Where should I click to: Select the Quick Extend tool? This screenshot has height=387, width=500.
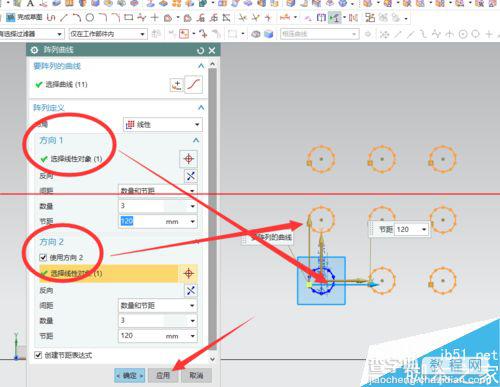[255, 18]
